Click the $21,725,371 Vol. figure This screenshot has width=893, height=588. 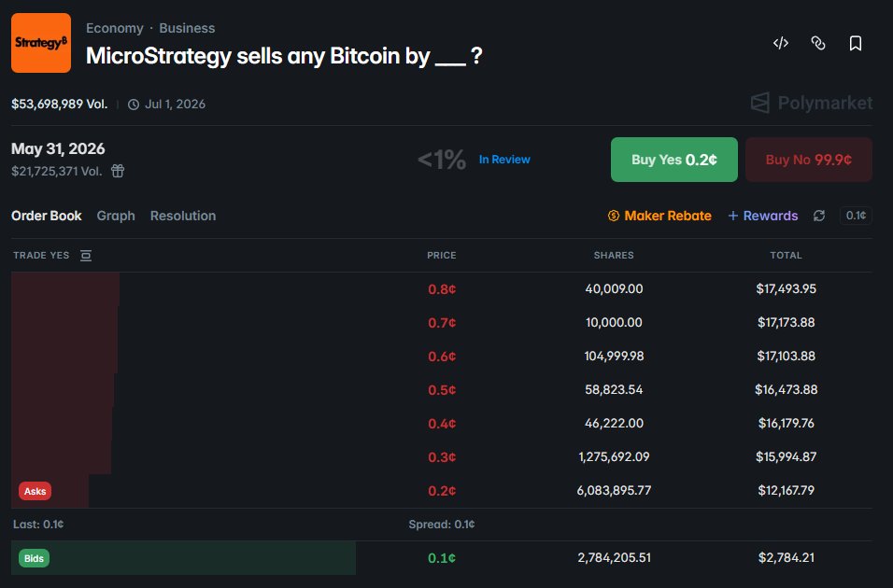click(56, 171)
